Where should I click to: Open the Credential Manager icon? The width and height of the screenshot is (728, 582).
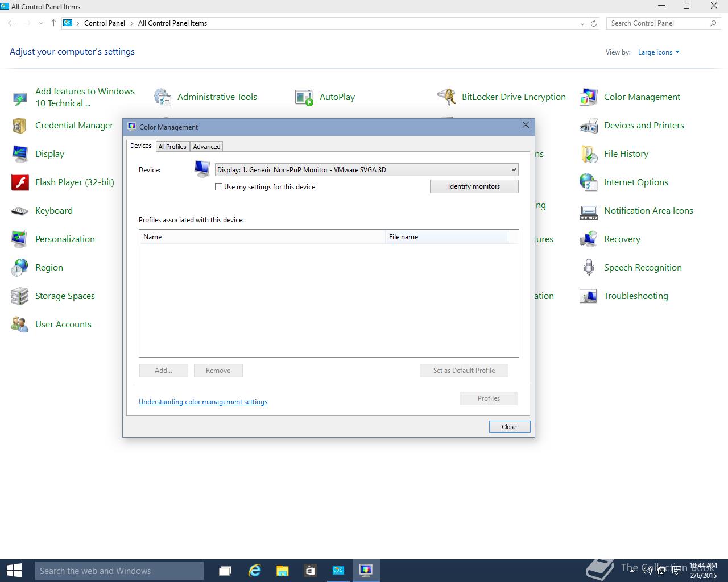tap(20, 126)
